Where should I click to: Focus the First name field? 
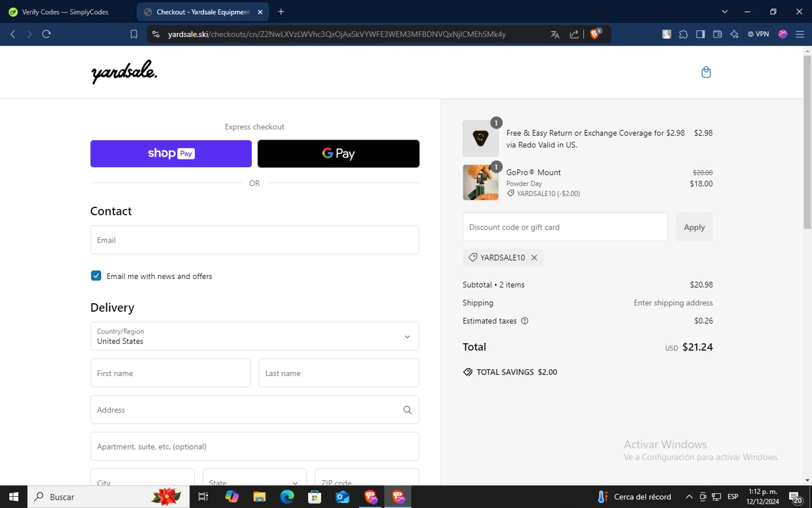170,373
